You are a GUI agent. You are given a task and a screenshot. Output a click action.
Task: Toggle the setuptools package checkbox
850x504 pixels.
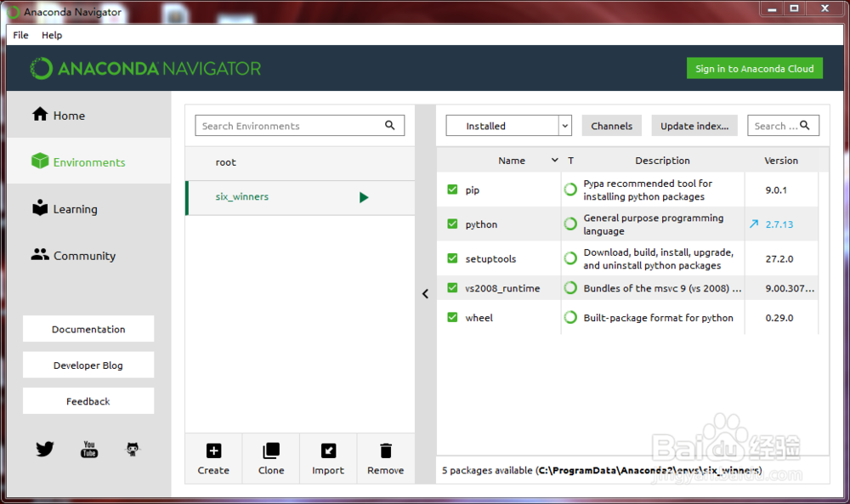pos(452,258)
